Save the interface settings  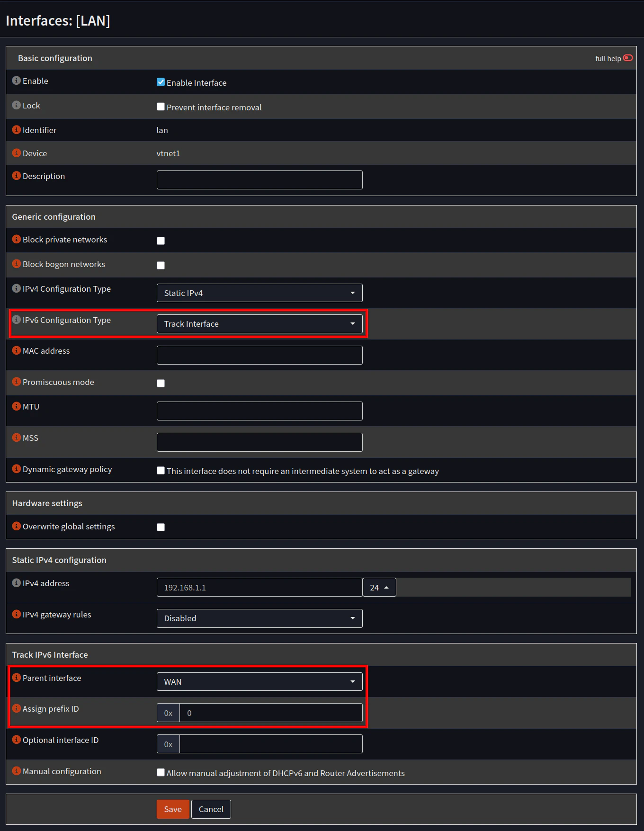(173, 809)
